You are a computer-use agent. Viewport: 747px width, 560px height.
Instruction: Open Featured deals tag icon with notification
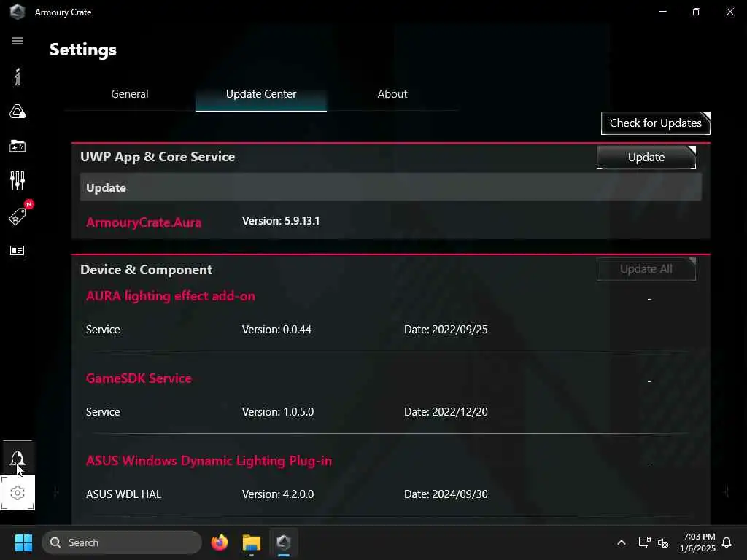[x=19, y=215]
